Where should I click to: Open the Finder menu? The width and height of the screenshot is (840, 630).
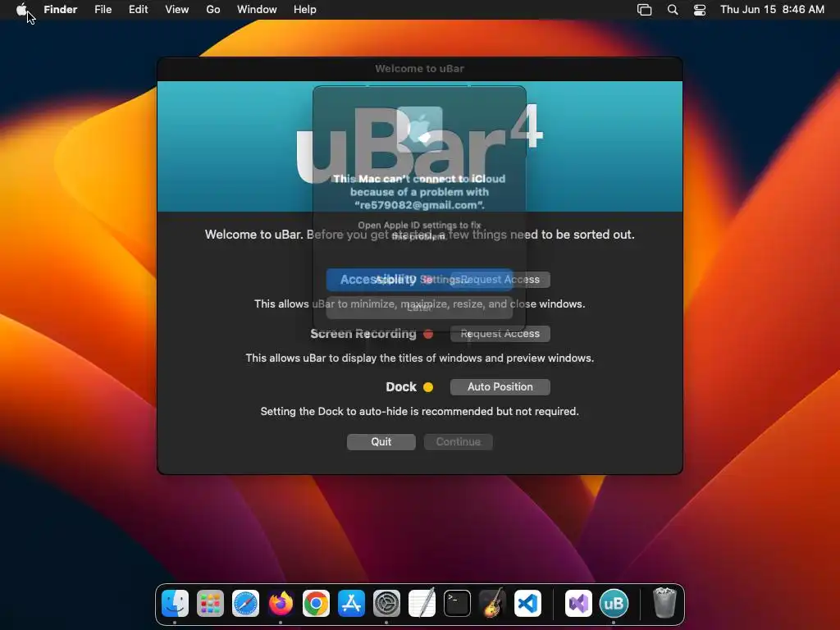pyautogui.click(x=61, y=10)
